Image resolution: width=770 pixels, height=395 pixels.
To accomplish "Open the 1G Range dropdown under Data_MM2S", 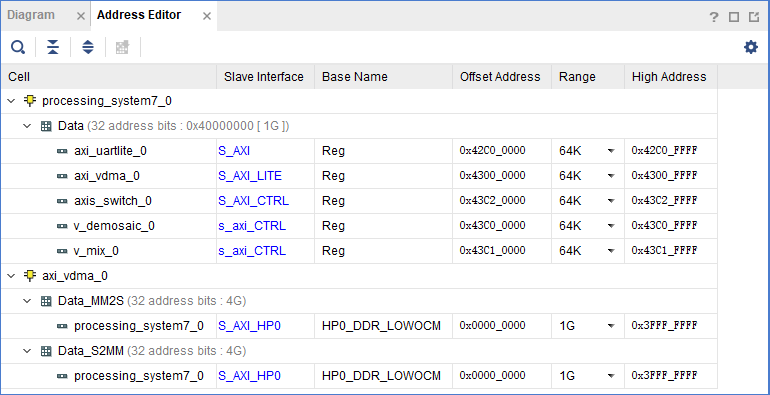I will point(611,326).
